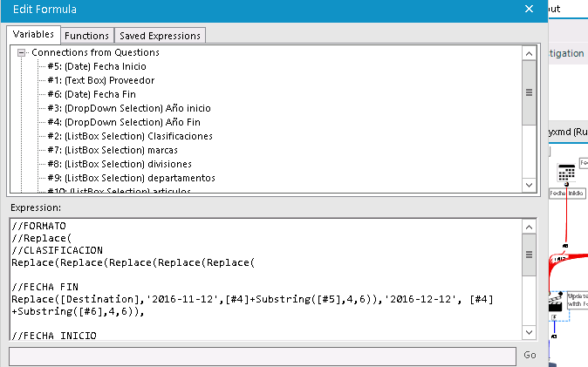Select variable #8 divisiones
Image resolution: width=588 pixels, height=367 pixels.
(x=120, y=164)
